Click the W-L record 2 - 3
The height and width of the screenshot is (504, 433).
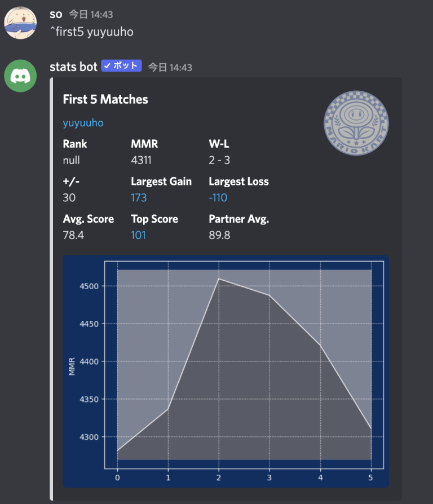click(219, 160)
